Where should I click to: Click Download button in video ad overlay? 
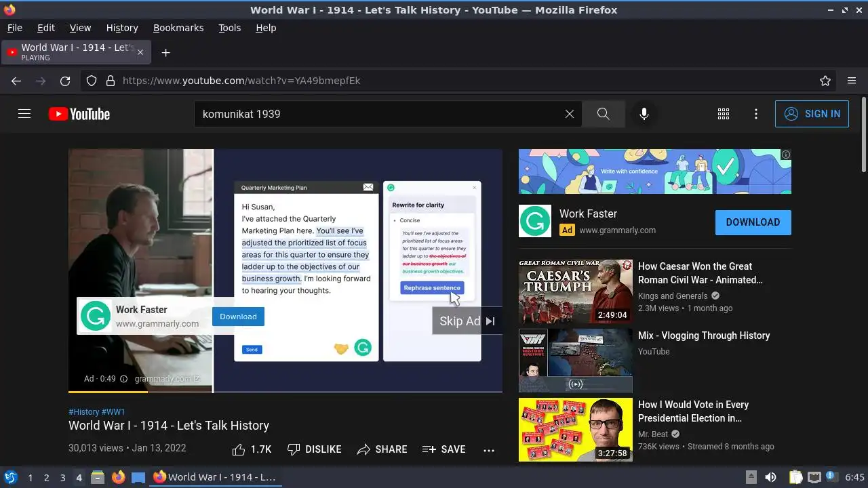[238, 317]
